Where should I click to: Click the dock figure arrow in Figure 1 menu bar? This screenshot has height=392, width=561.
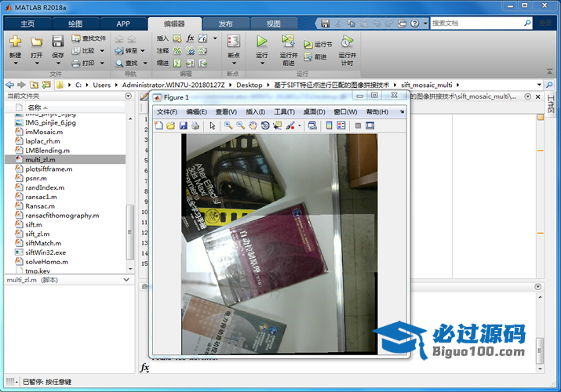pos(403,112)
